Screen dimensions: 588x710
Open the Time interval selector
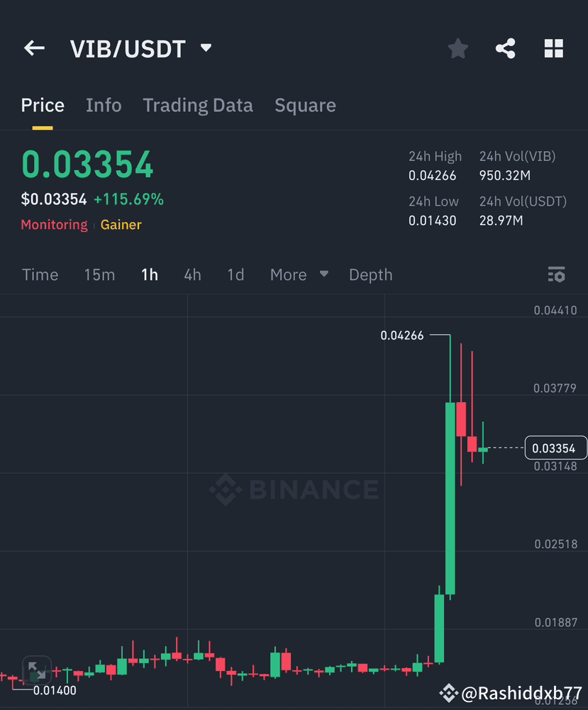pyautogui.click(x=40, y=274)
